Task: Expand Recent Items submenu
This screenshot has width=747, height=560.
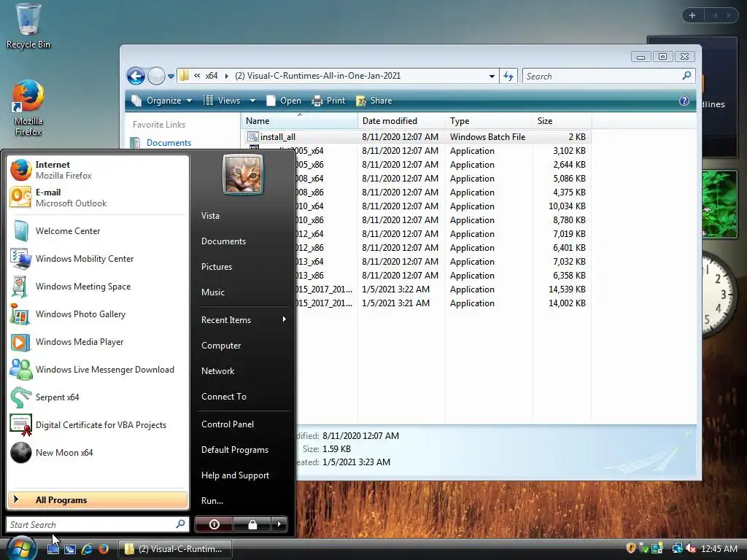Action: click(244, 320)
